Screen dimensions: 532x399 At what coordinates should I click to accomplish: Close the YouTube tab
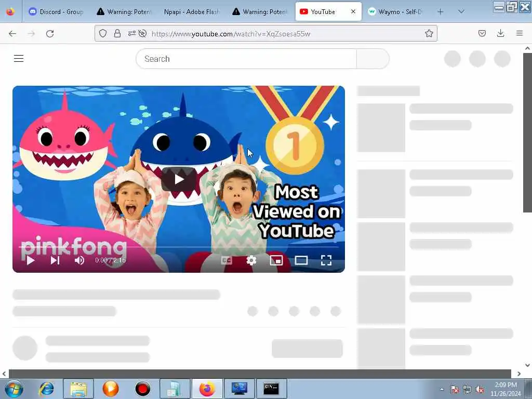click(x=353, y=11)
